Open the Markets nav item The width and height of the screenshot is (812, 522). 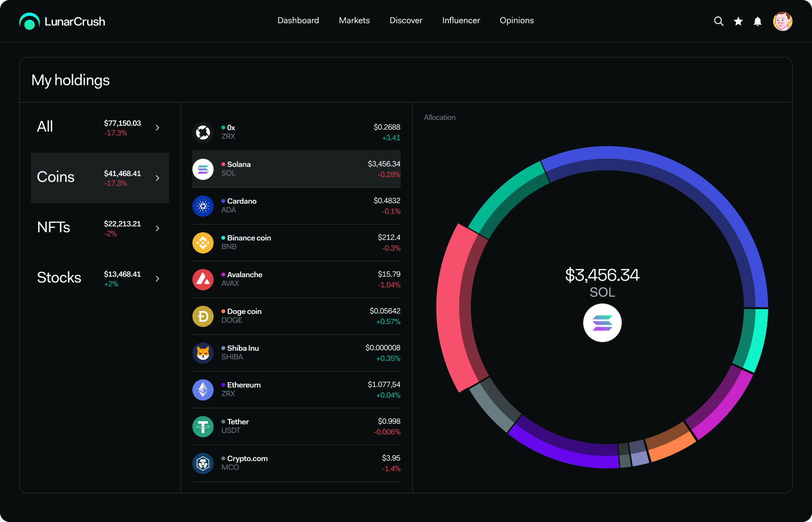pos(354,20)
